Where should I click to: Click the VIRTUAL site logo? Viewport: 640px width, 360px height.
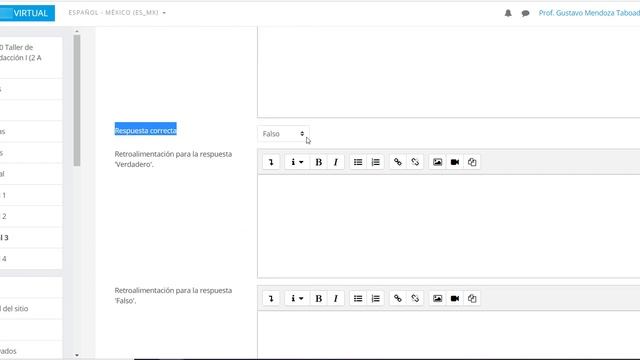(27, 13)
